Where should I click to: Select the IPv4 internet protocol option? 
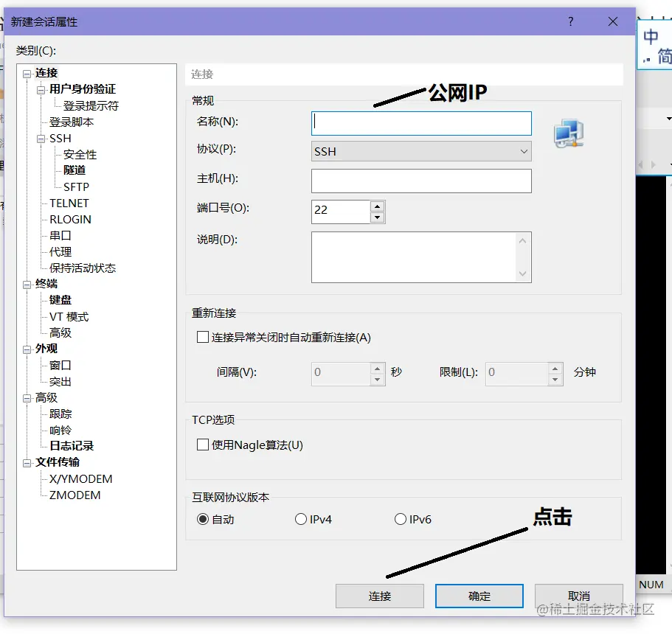click(301, 518)
